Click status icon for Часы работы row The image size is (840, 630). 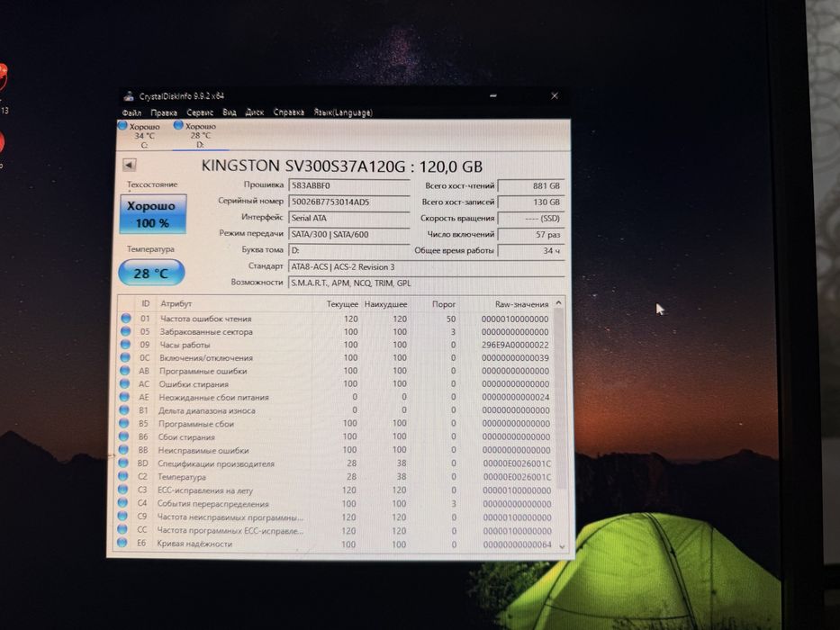tap(125, 345)
